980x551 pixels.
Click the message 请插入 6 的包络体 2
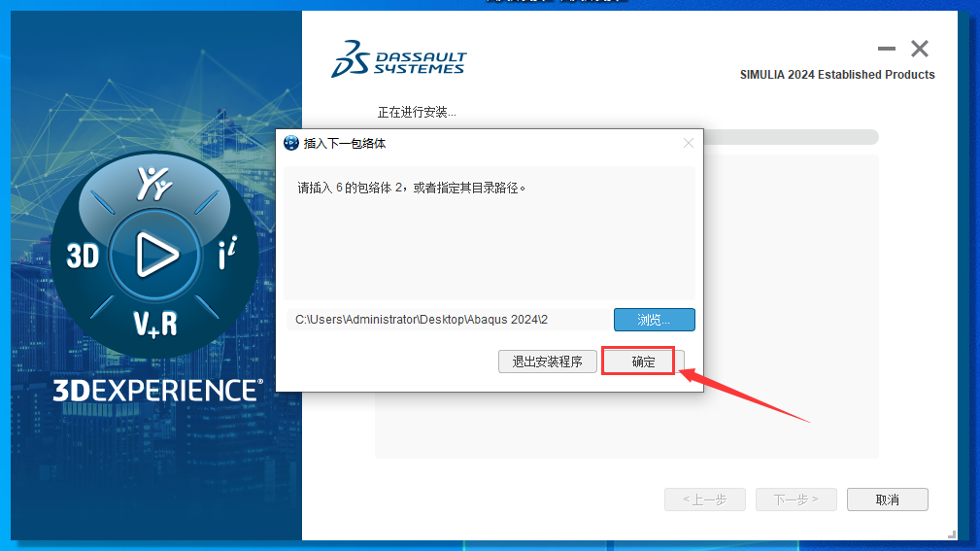pyautogui.click(x=411, y=188)
